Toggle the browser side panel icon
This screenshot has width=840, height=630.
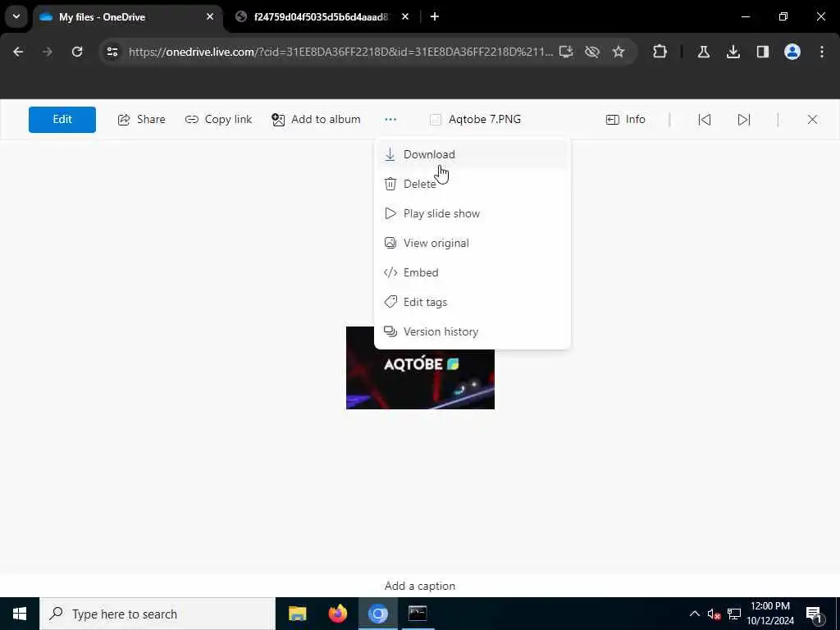(x=762, y=52)
